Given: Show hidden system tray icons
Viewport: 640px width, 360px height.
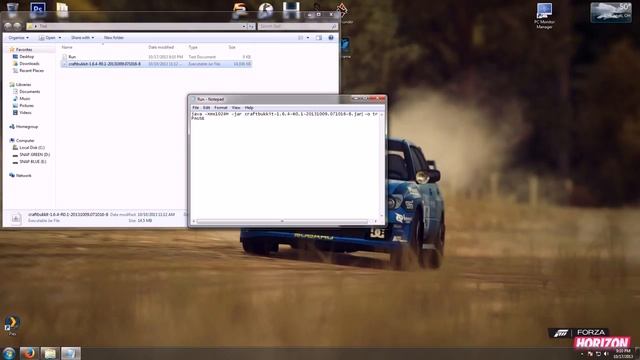Looking at the screenshot, I should (x=582, y=354).
